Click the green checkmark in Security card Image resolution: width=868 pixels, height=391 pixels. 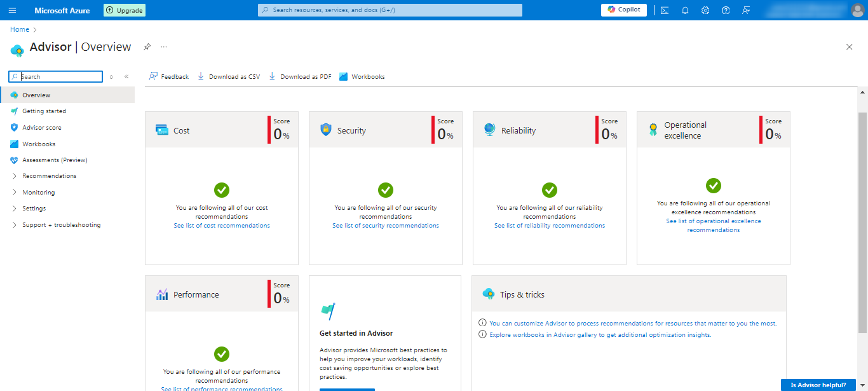[x=386, y=190]
